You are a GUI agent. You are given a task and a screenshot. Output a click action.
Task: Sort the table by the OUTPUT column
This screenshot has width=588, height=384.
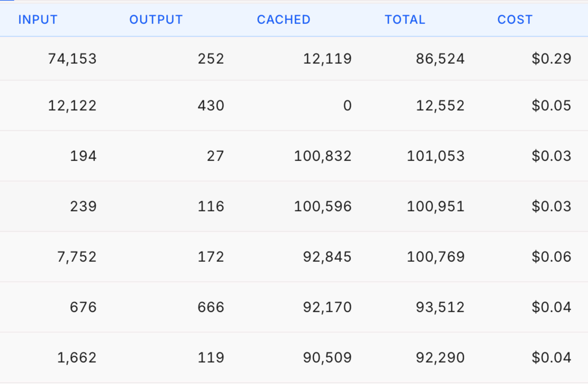click(x=156, y=20)
